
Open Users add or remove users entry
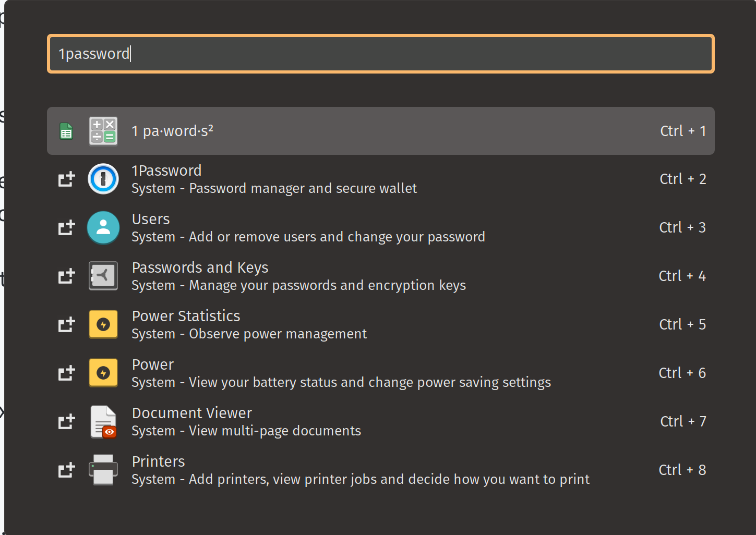pyautogui.click(x=381, y=227)
